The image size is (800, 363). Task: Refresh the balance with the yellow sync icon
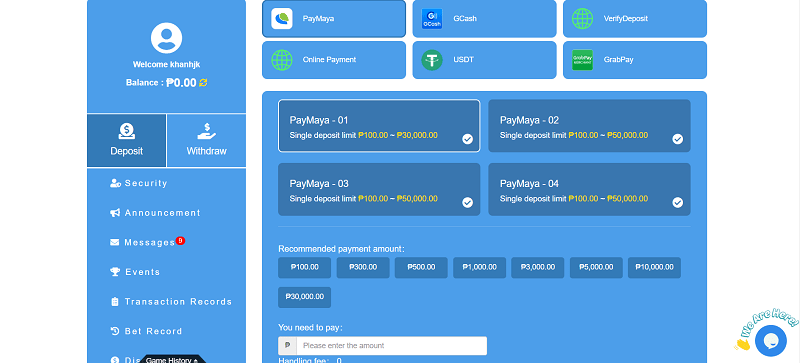tap(203, 83)
